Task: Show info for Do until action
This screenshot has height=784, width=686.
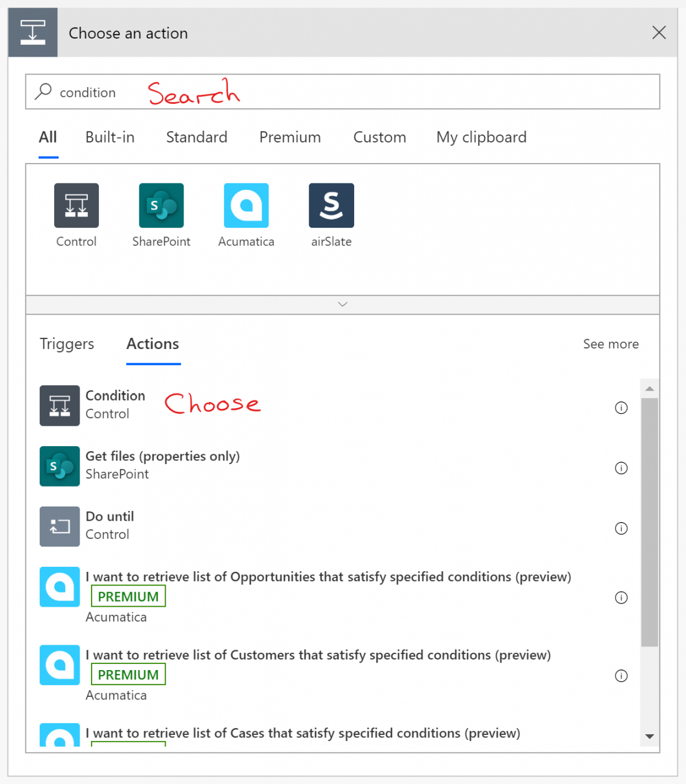Action: coord(621,528)
